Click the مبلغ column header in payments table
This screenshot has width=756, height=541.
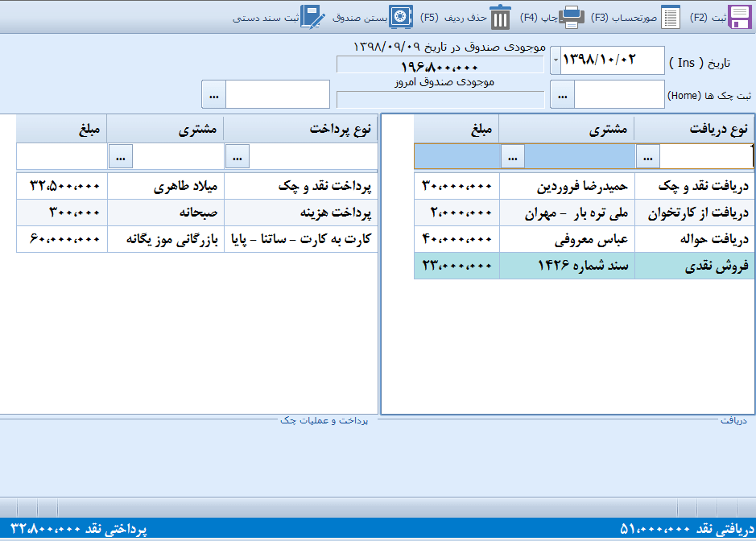(61, 129)
